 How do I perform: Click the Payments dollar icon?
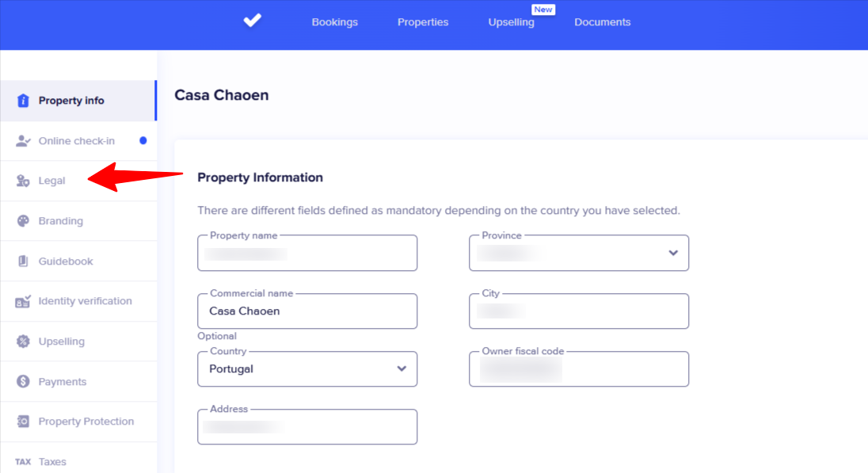point(23,382)
